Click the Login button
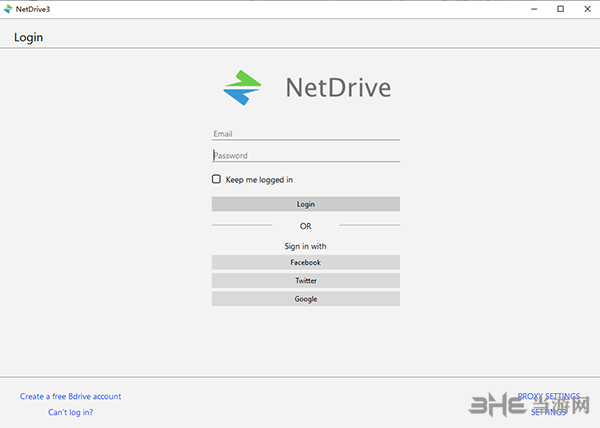This screenshot has width=600, height=428. point(305,204)
